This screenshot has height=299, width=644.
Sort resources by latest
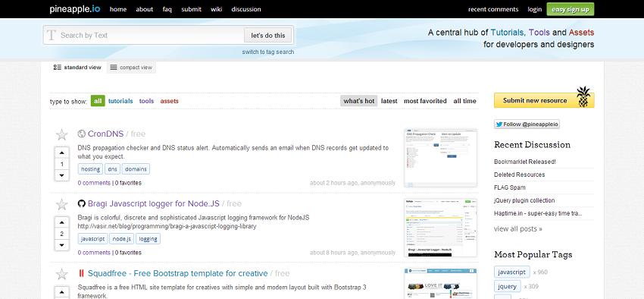[x=389, y=101]
